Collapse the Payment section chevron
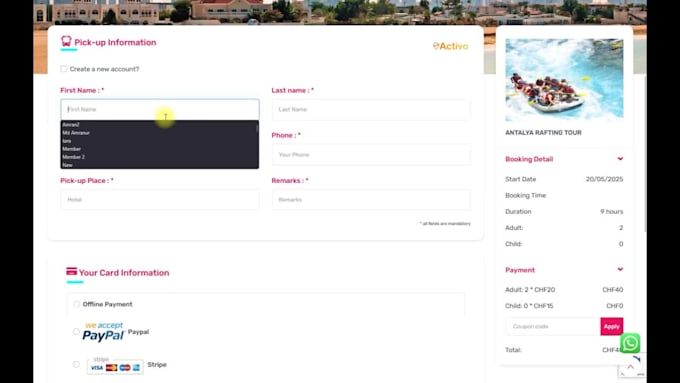Image resolution: width=680 pixels, height=383 pixels. tap(620, 269)
